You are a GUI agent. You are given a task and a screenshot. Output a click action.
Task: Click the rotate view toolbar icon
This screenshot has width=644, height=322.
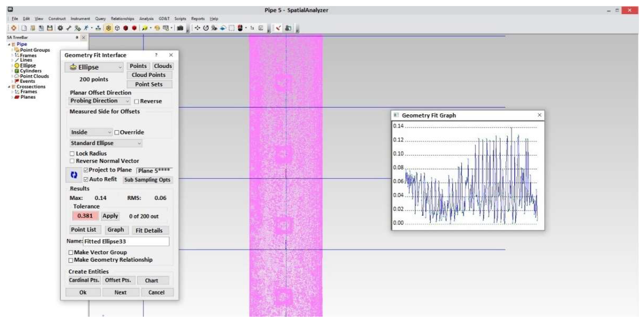pos(206,28)
